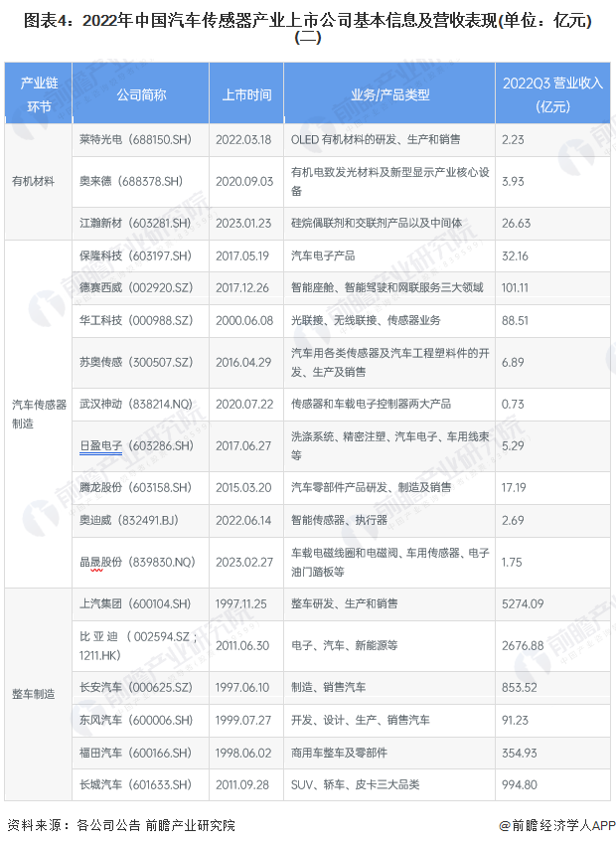Click the 比亚迪（002594.SZ；1211.HK）cell
616x846 pixels.
(141, 646)
